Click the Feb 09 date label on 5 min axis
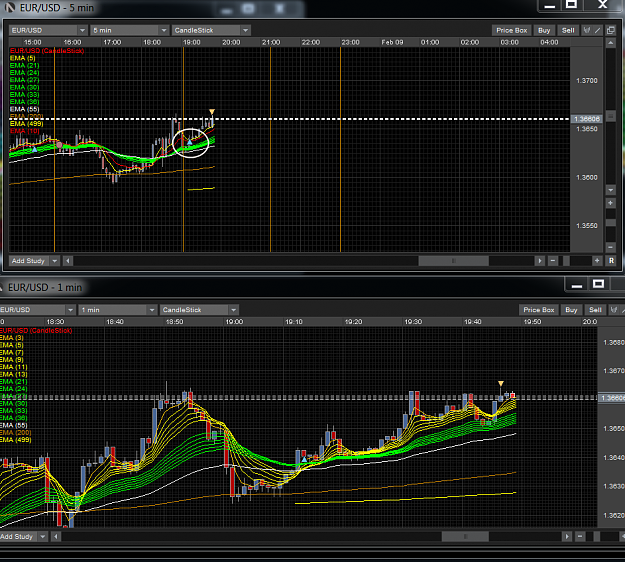Image resolution: width=625 pixels, height=562 pixels. (392, 42)
